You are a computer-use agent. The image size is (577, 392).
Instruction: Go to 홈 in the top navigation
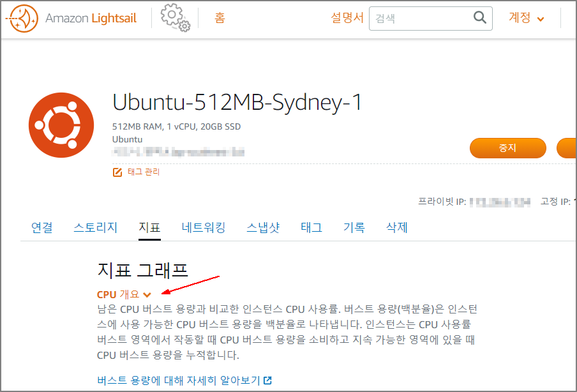(220, 18)
